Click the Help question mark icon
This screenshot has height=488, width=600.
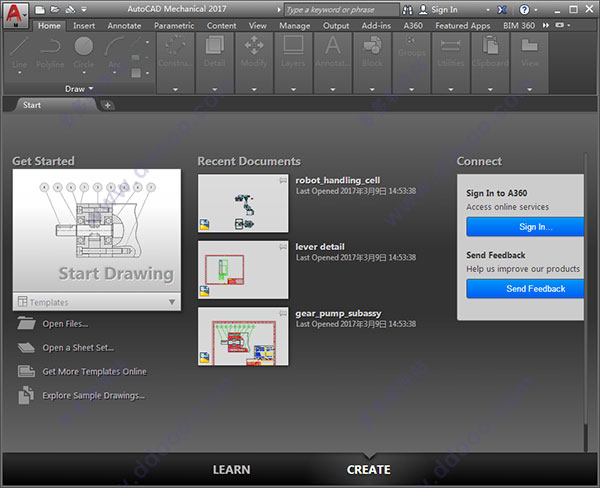point(524,10)
